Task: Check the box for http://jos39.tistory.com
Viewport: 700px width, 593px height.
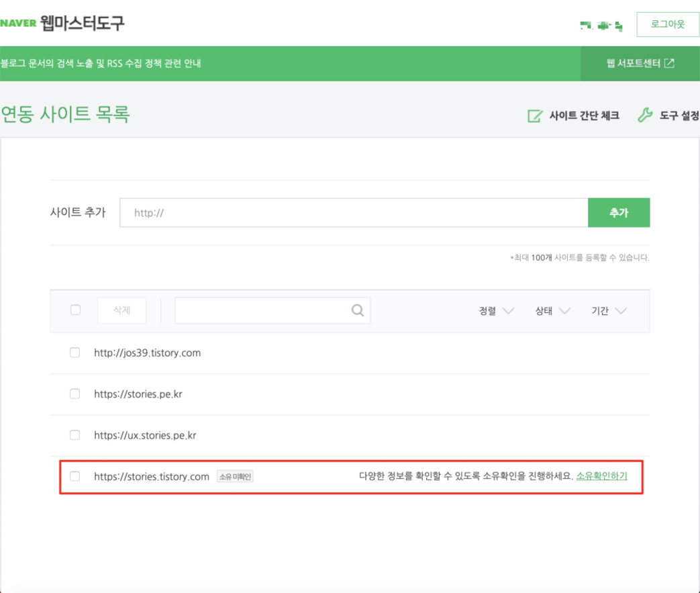Action: pyautogui.click(x=75, y=353)
